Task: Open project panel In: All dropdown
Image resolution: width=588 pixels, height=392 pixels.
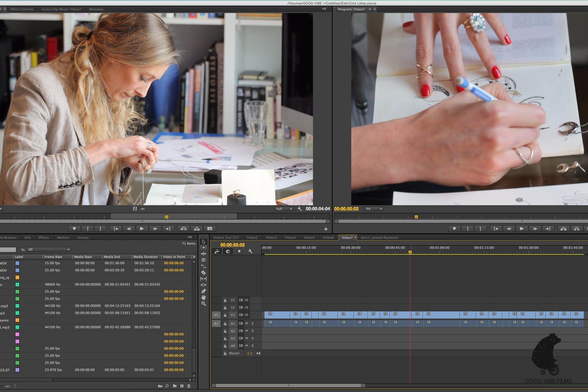Action: (49, 249)
